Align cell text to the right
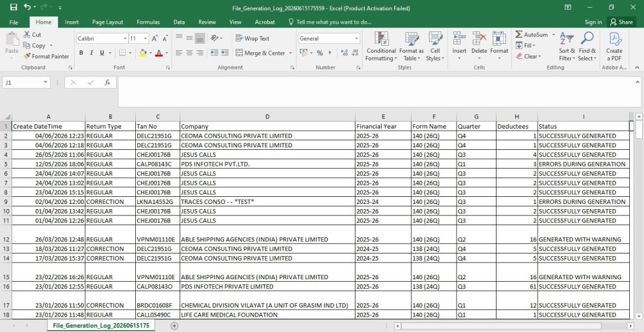 point(200,53)
